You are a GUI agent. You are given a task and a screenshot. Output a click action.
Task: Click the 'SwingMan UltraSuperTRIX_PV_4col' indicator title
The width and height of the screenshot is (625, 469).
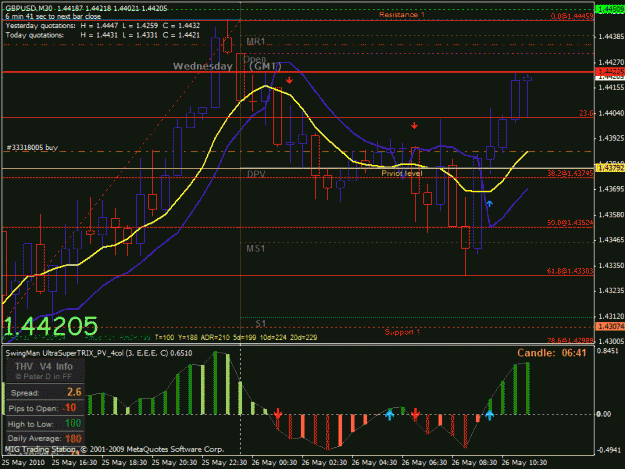[x=98, y=353]
